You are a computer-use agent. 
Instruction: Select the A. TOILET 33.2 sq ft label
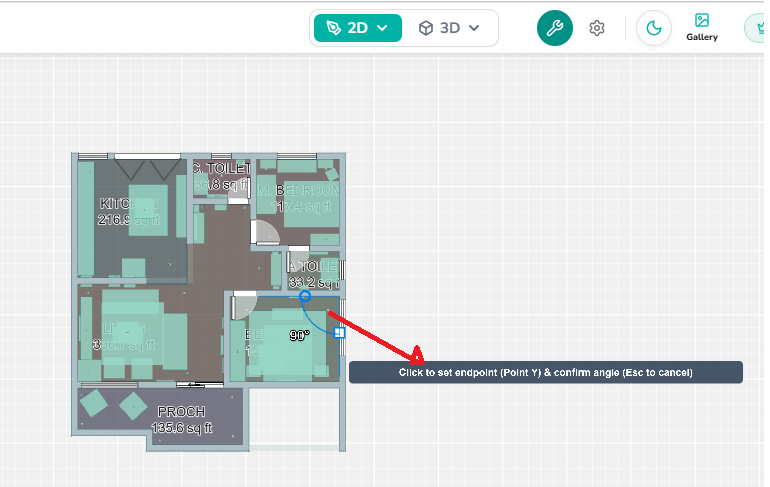314,274
